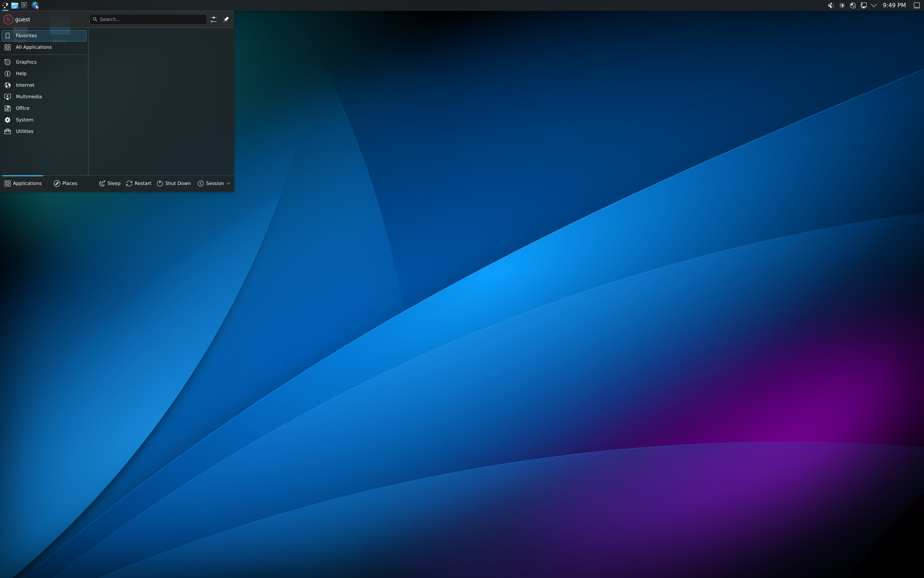
Task: Switch to the Applications tab
Action: [x=23, y=184]
